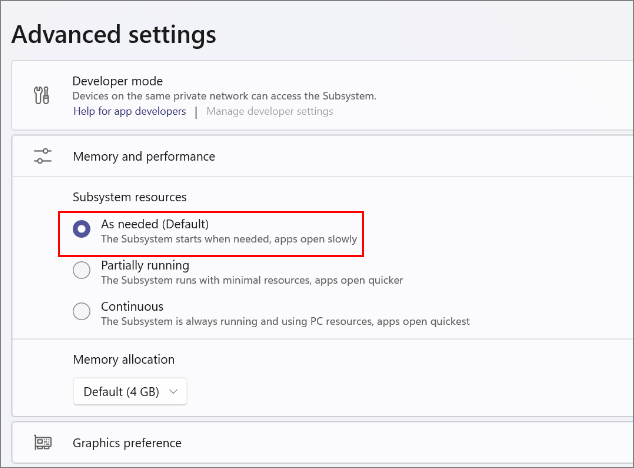The width and height of the screenshot is (634, 468).
Task: Collapse the Memory and performance section
Action: click(x=323, y=156)
